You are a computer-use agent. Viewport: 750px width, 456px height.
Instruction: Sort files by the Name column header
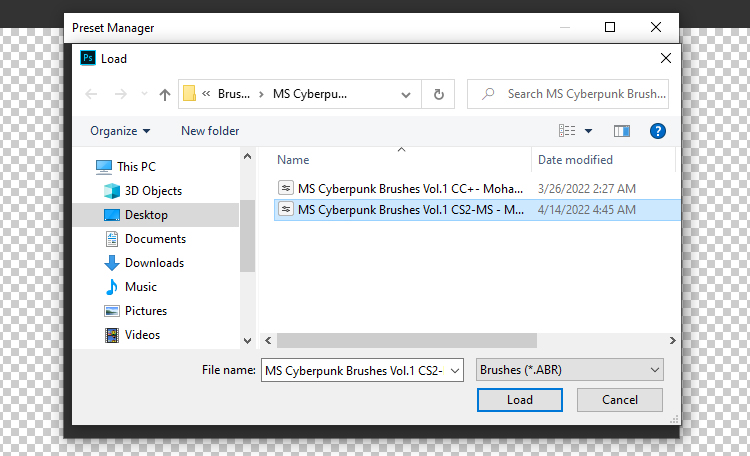click(294, 160)
